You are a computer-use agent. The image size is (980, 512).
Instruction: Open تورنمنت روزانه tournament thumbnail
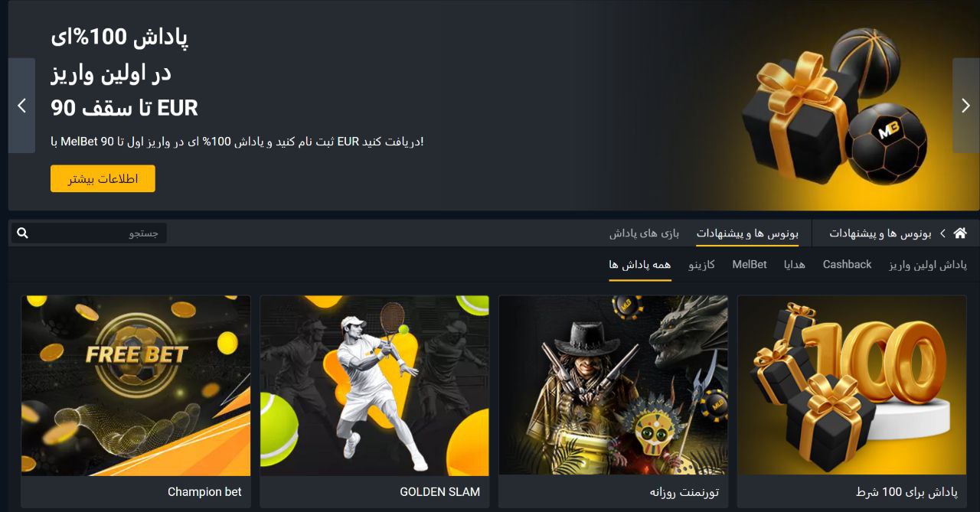[613, 386]
